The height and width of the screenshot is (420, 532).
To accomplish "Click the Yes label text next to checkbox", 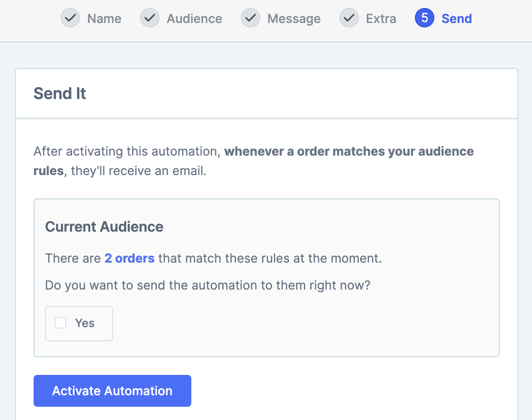I will [85, 323].
